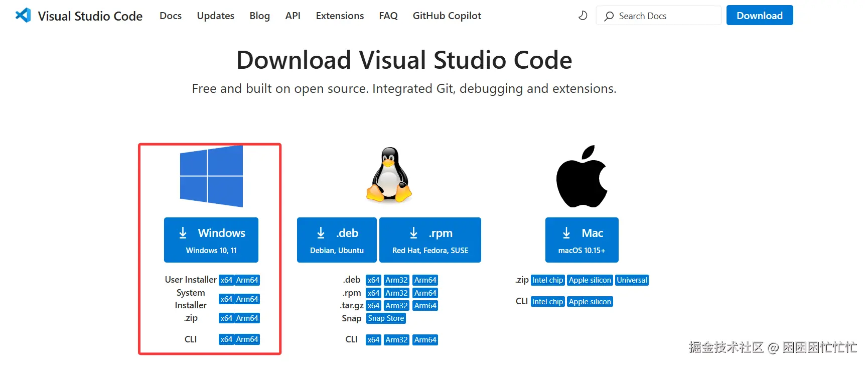Open the Extensions navigation link

point(340,16)
